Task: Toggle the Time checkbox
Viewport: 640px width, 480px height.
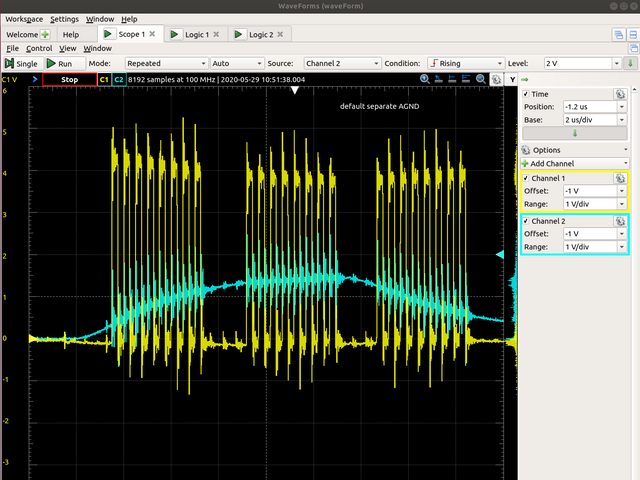Action: (526, 94)
